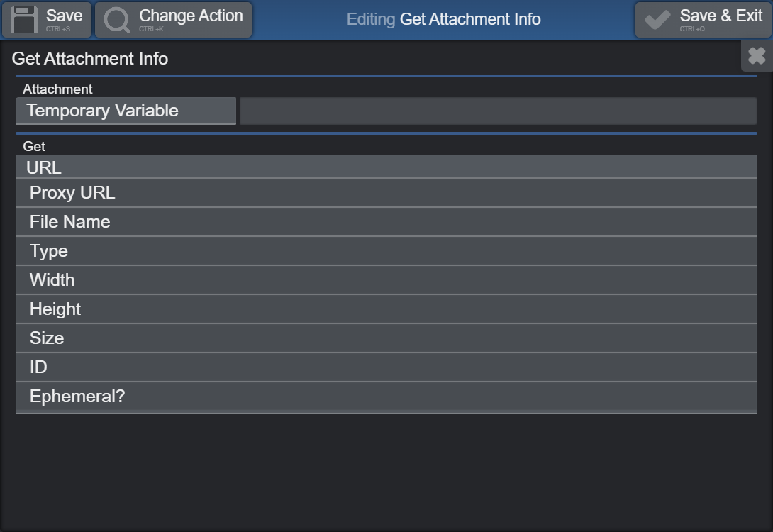Choose File Name option
Screen dimensions: 773x532
pyautogui.click(x=386, y=222)
